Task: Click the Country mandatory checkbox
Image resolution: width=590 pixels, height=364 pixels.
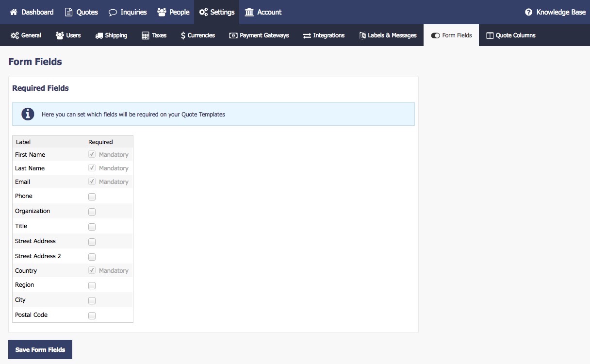Action: (x=92, y=270)
